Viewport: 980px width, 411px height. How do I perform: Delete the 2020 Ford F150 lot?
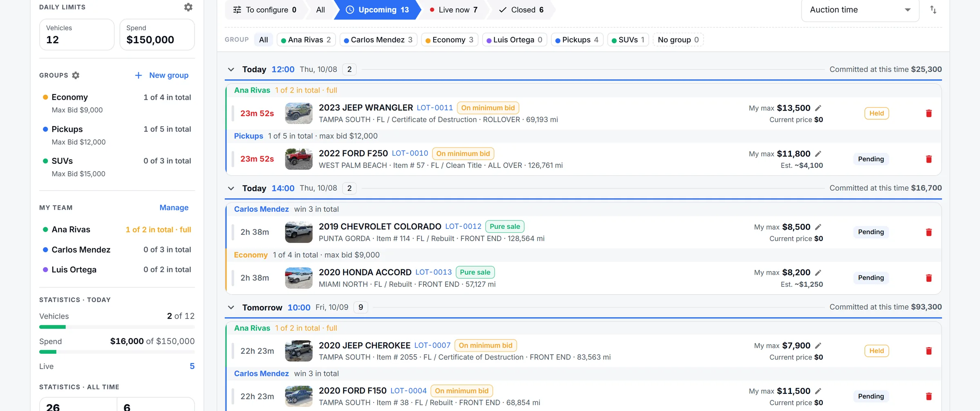click(x=929, y=396)
